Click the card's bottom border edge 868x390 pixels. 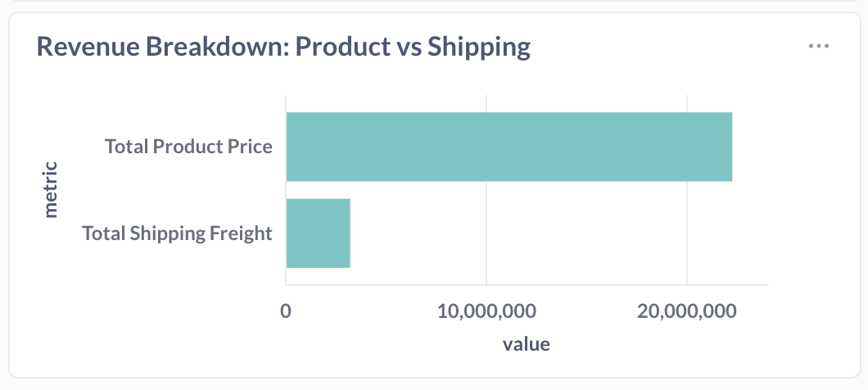[434, 378]
